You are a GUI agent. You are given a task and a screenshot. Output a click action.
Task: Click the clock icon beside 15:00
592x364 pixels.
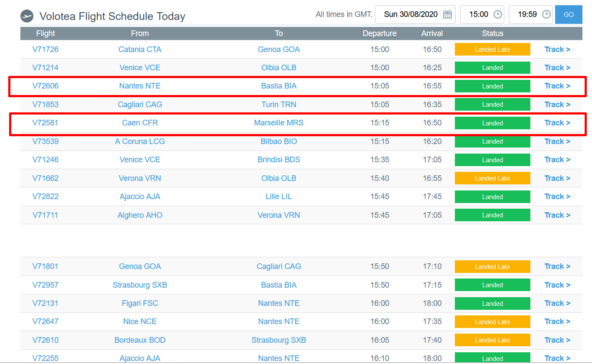click(498, 14)
